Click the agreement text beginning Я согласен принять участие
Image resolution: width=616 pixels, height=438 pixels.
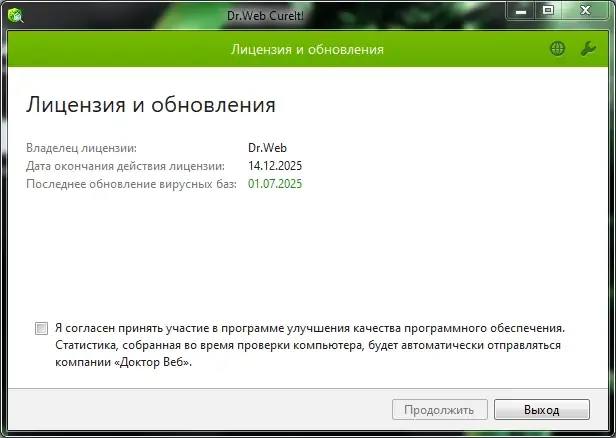pos(310,345)
